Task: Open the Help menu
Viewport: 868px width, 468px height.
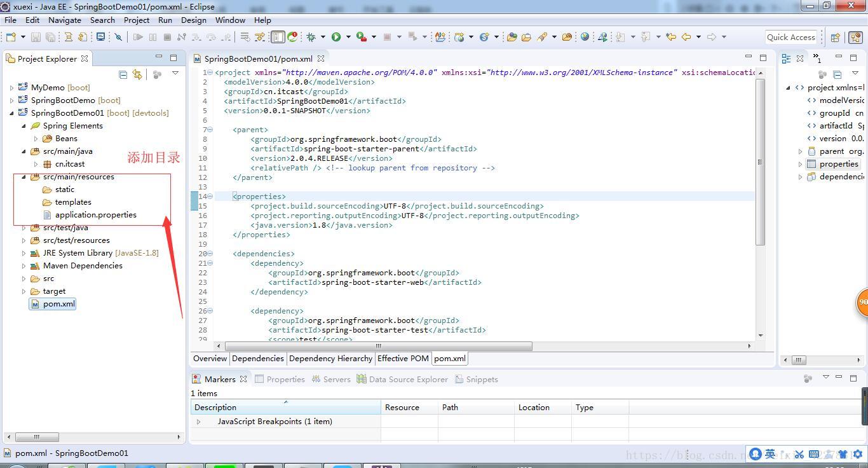Action: coord(262,20)
